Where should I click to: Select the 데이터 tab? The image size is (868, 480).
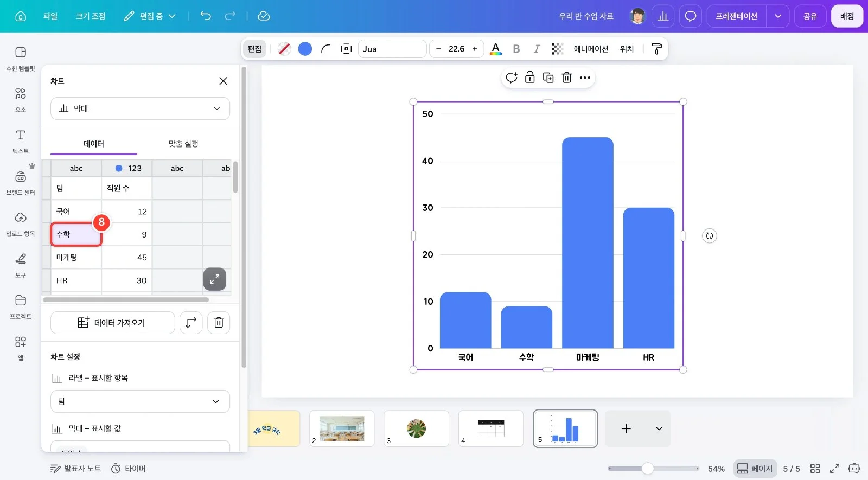pyautogui.click(x=94, y=144)
